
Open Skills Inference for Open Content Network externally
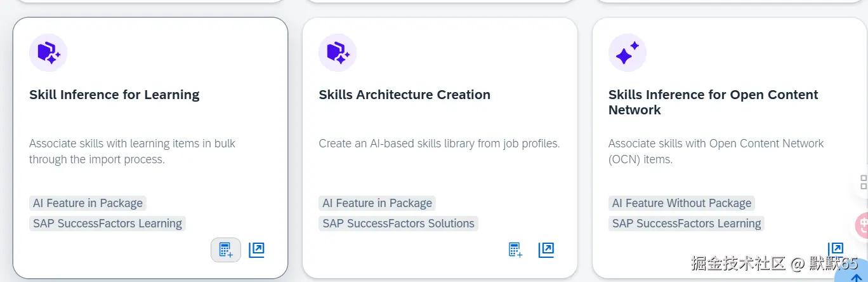point(836,248)
